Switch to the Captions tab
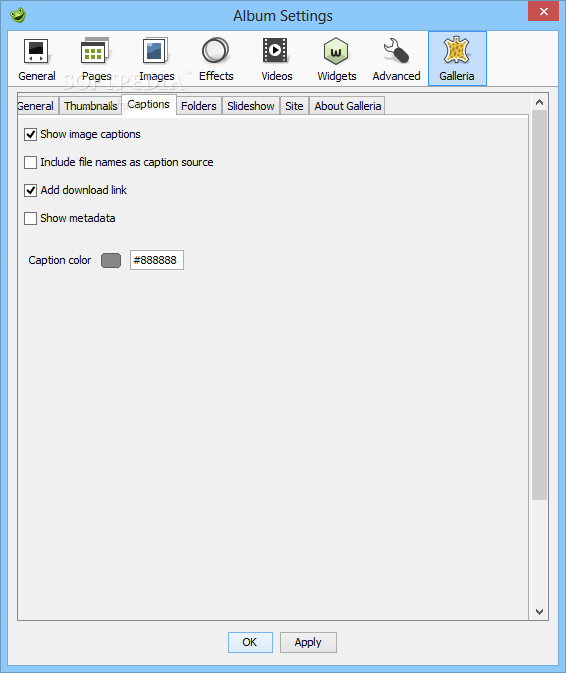Screen dimensions: 566x673 click(x=148, y=105)
